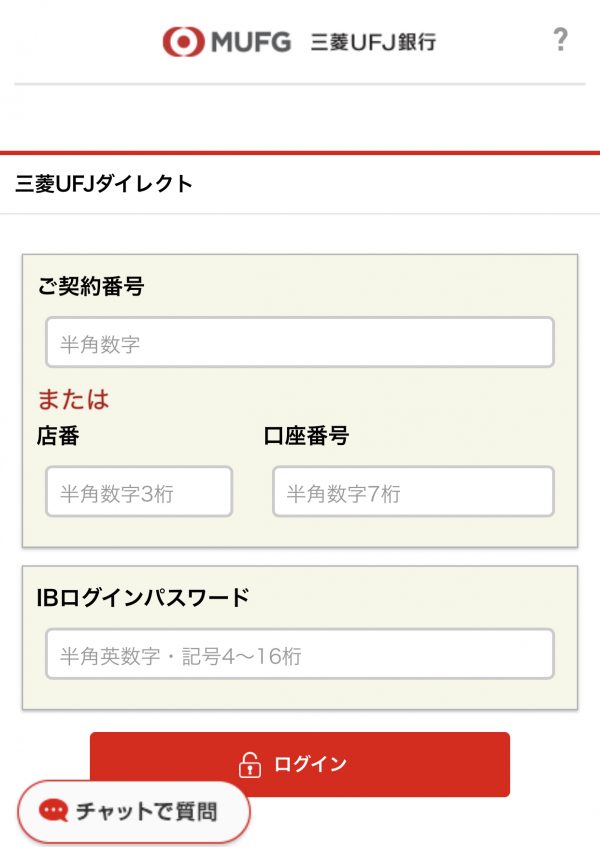Screen dimensions: 600x847
Task: Focus the ご契約番号 contract number field
Action: click(300, 342)
